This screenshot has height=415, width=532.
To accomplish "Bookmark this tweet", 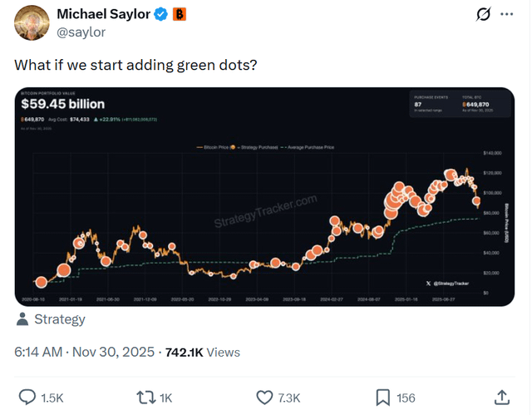I will tap(383, 398).
